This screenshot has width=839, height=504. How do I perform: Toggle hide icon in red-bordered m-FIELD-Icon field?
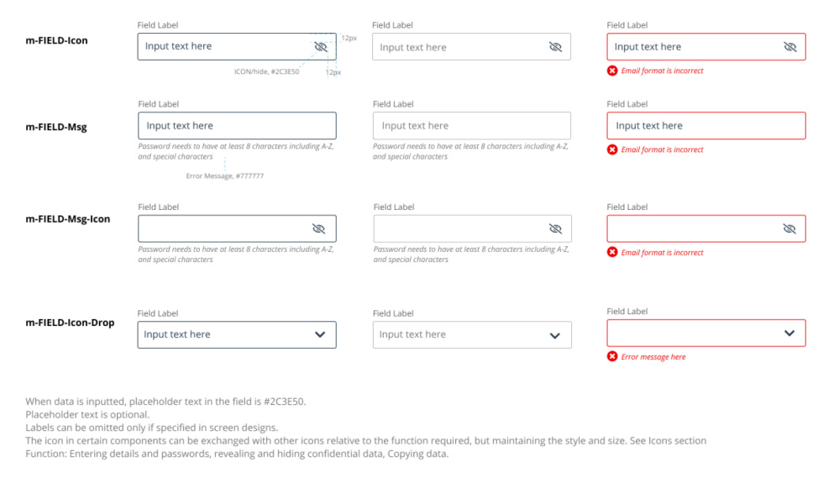(x=789, y=46)
